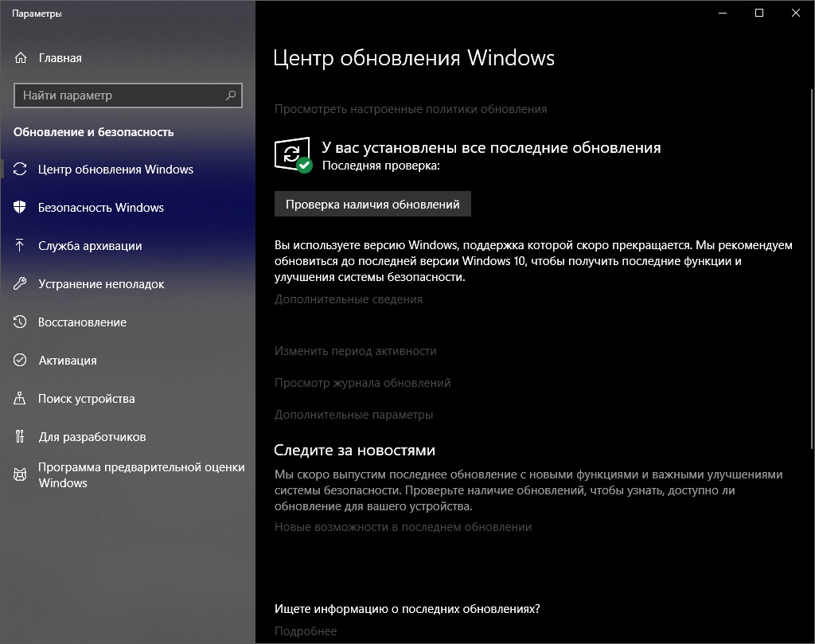Click the sync arrows icon for Центр обновления Windows
Image resolution: width=815 pixels, height=644 pixels.
(x=20, y=169)
